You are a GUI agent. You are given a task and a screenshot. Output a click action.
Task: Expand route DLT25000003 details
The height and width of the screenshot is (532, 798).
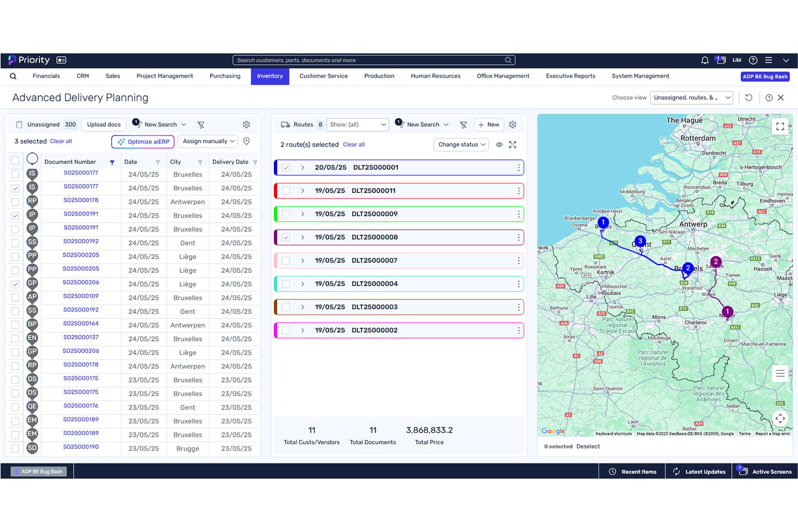coord(302,307)
